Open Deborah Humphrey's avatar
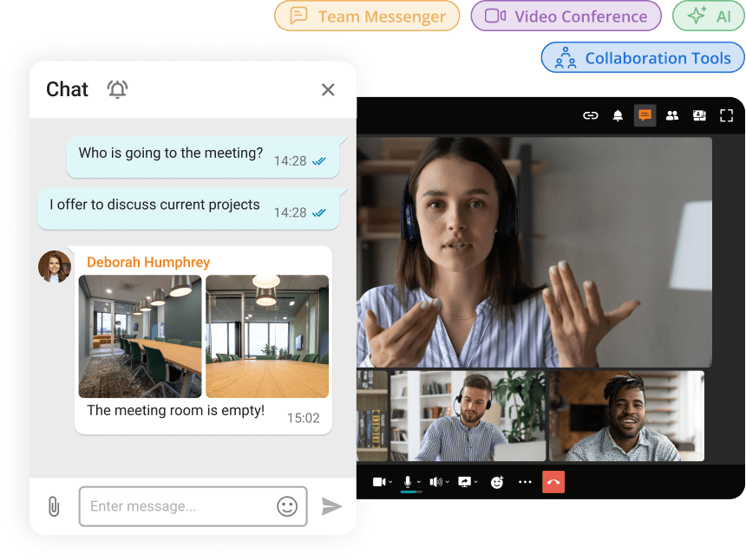 click(55, 267)
